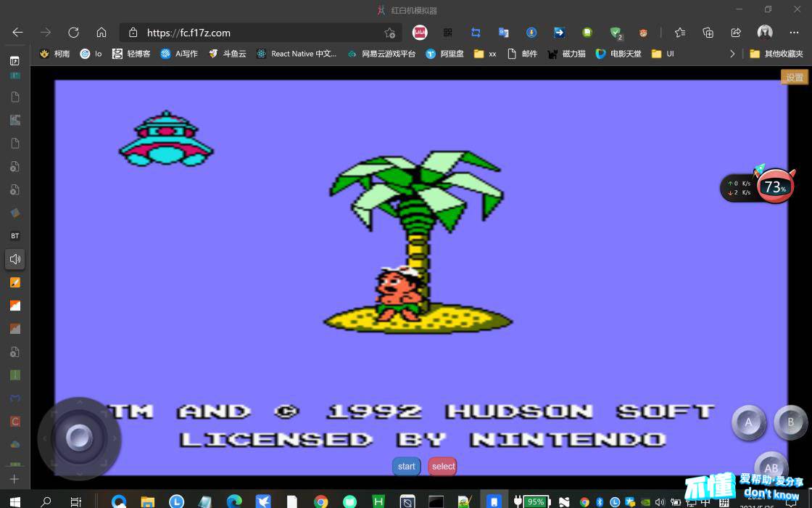Expand the xx bookmark folder
Image resolution: width=812 pixels, height=508 pixels.
point(485,54)
